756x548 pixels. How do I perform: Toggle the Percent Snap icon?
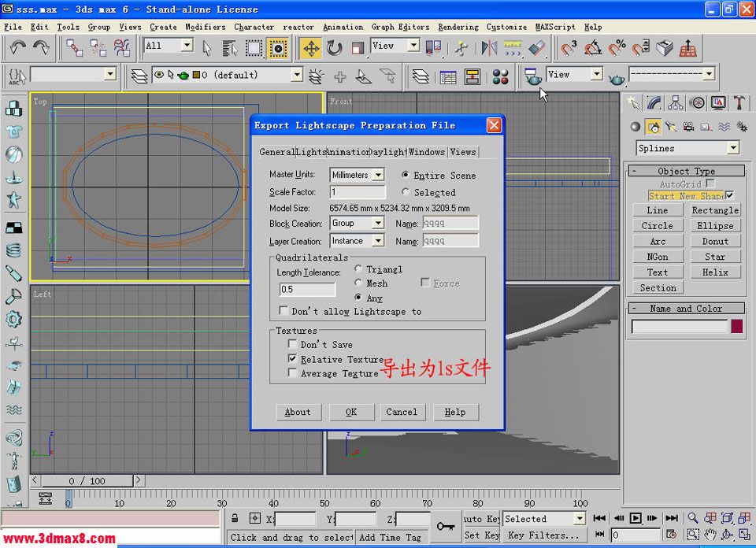click(x=617, y=48)
